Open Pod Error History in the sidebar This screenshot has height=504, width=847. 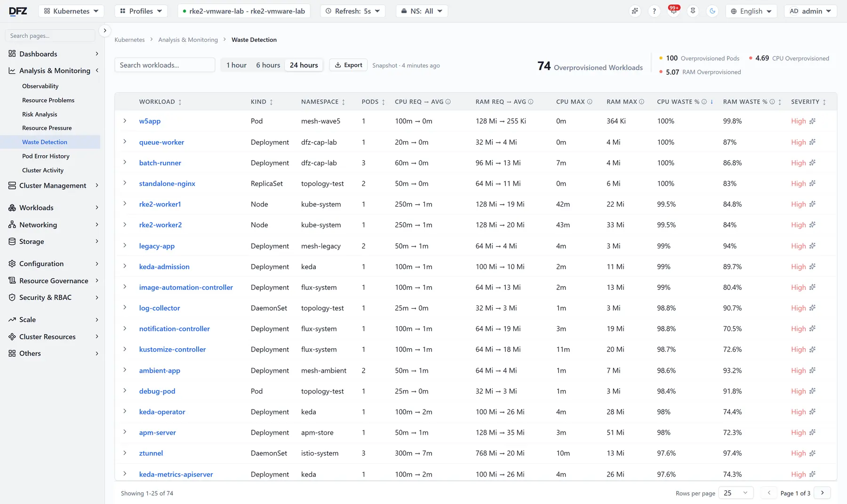coord(46,156)
